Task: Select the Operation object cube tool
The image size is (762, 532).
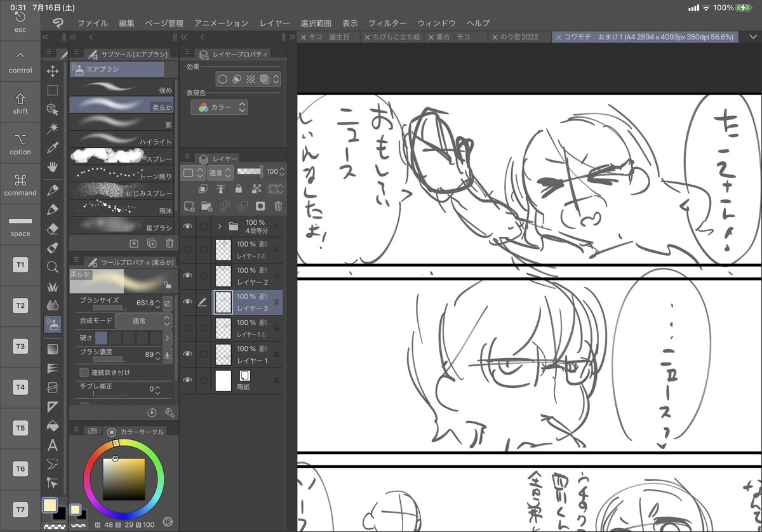Action: [x=53, y=109]
